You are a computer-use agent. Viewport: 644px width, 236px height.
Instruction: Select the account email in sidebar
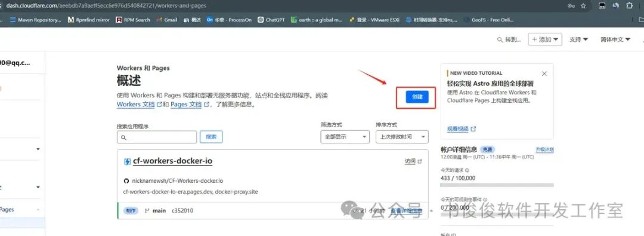pyautogui.click(x=15, y=63)
